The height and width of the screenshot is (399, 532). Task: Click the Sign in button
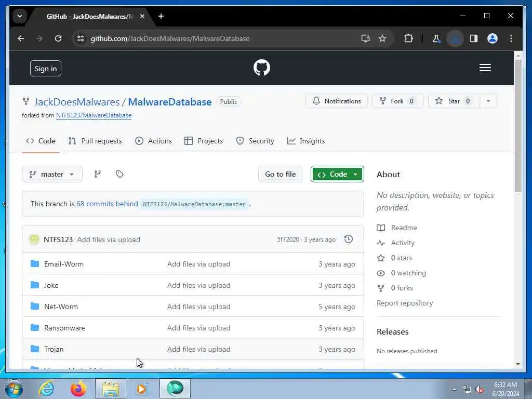pos(46,69)
